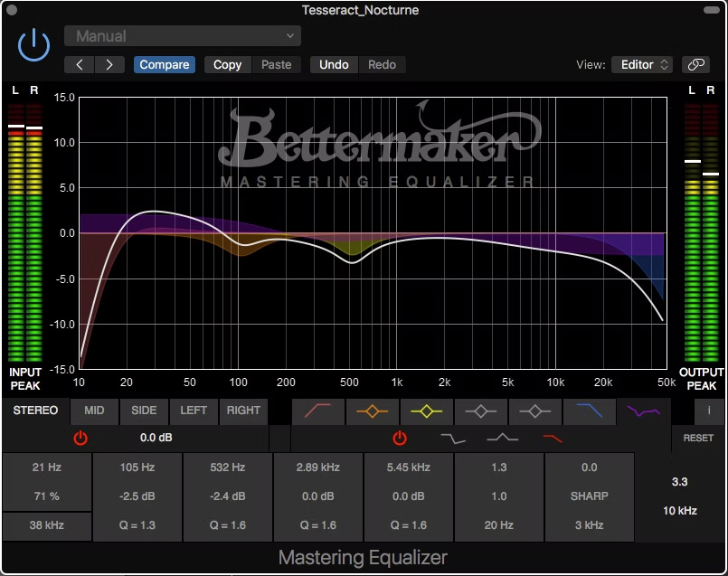
Task: Click the 38 kHz low-pass value
Action: tap(47, 525)
